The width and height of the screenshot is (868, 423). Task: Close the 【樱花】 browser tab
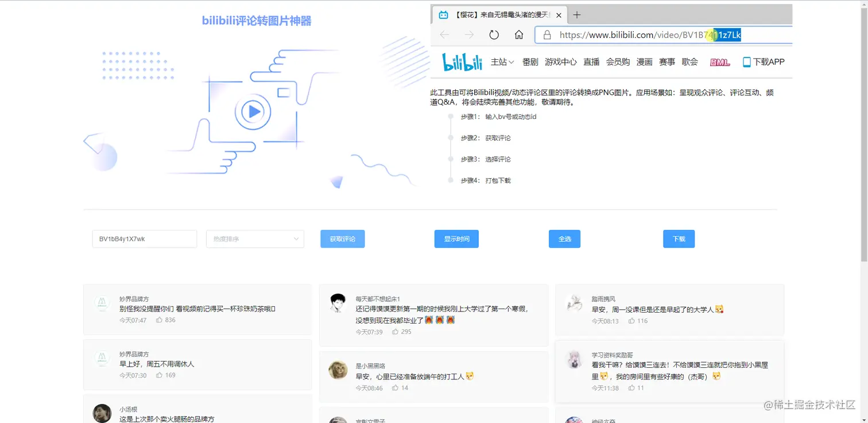coord(559,15)
